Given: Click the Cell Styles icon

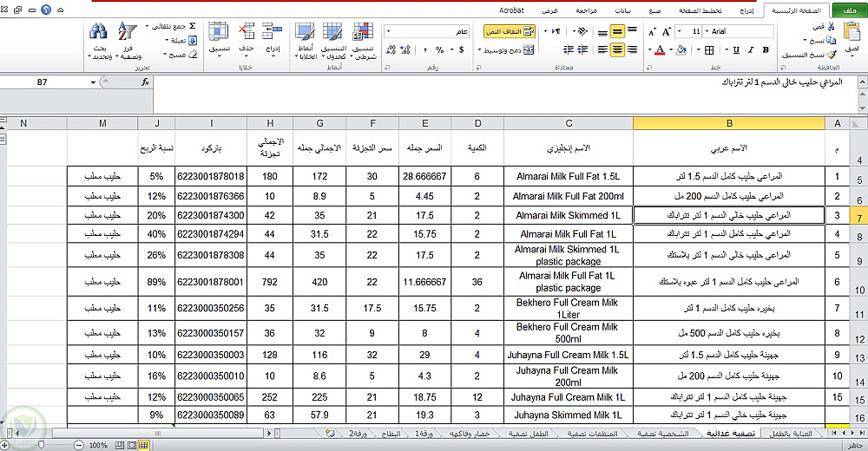Looking at the screenshot, I should tap(305, 31).
